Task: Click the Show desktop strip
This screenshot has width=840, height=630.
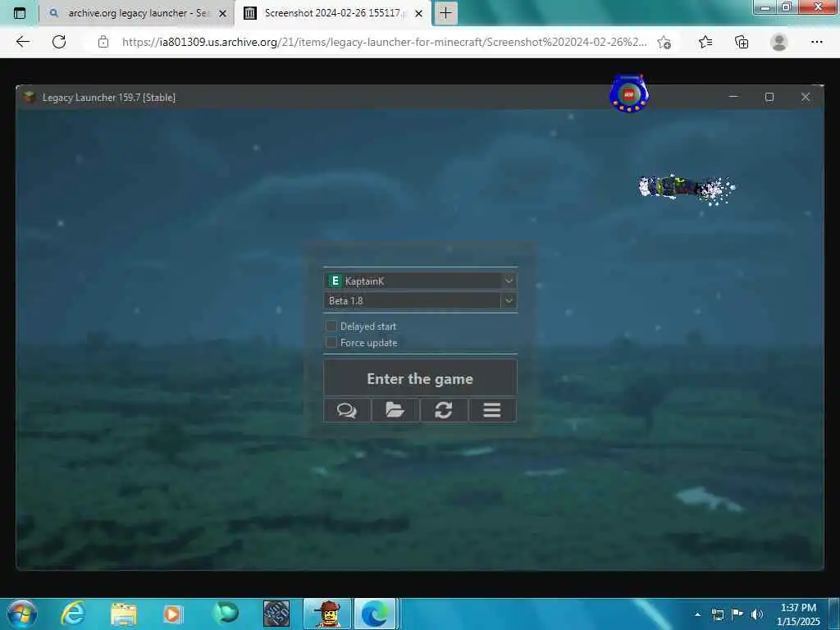Action: (834, 614)
